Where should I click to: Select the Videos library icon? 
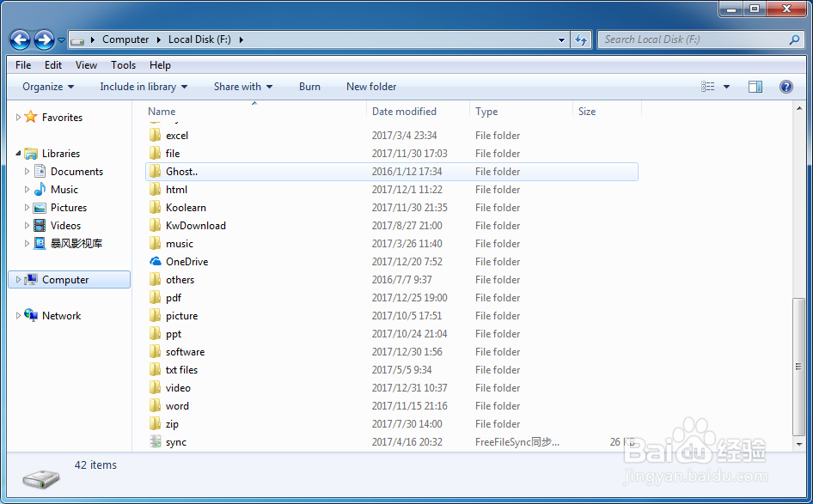pyautogui.click(x=40, y=225)
